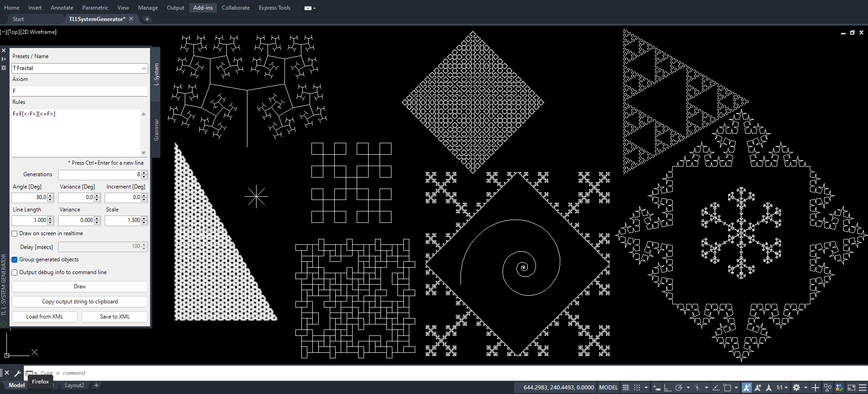The width and height of the screenshot is (868, 394).
Task: Close the command line window
Action: [x=7, y=373]
